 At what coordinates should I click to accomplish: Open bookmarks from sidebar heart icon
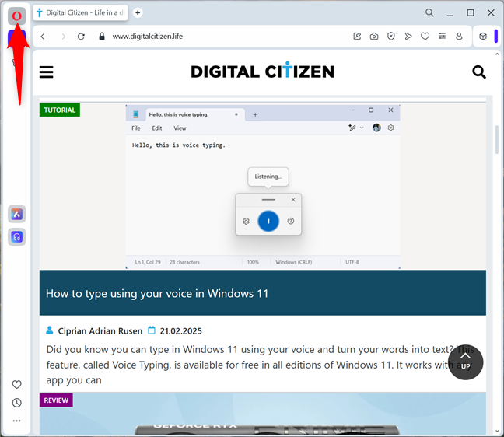tap(16, 384)
